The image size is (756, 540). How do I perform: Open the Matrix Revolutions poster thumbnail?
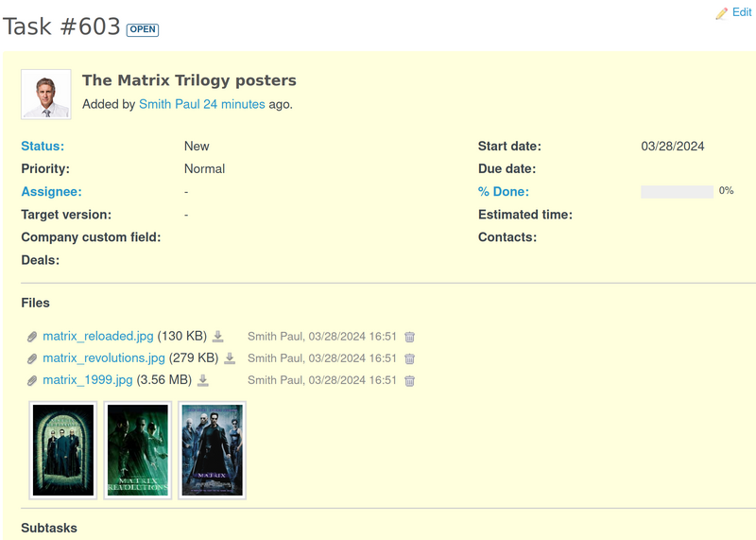pos(138,450)
